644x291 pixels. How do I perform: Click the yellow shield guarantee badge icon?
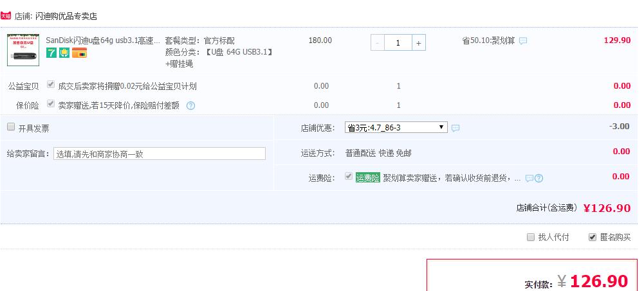pyautogui.click(x=64, y=53)
